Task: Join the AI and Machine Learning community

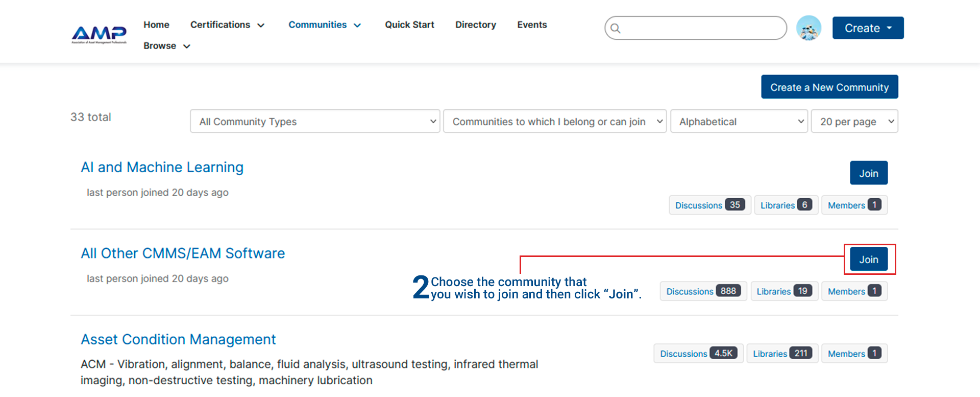Action: 868,173
